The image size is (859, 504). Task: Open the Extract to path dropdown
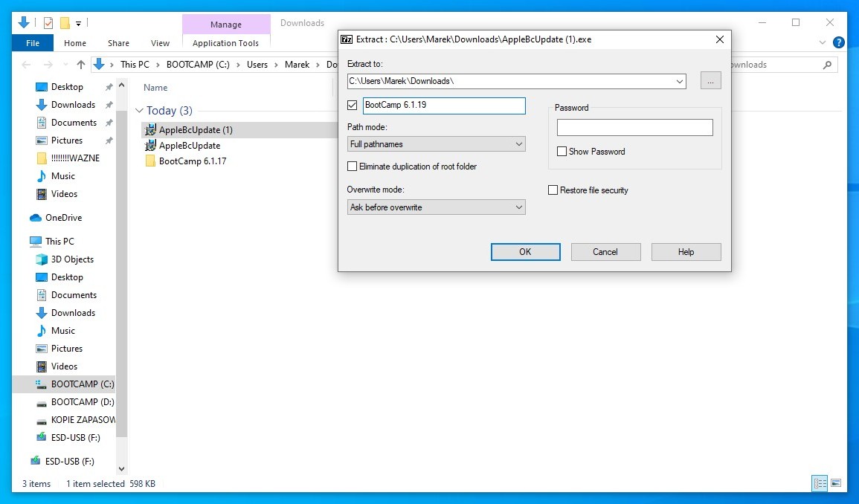tap(679, 81)
